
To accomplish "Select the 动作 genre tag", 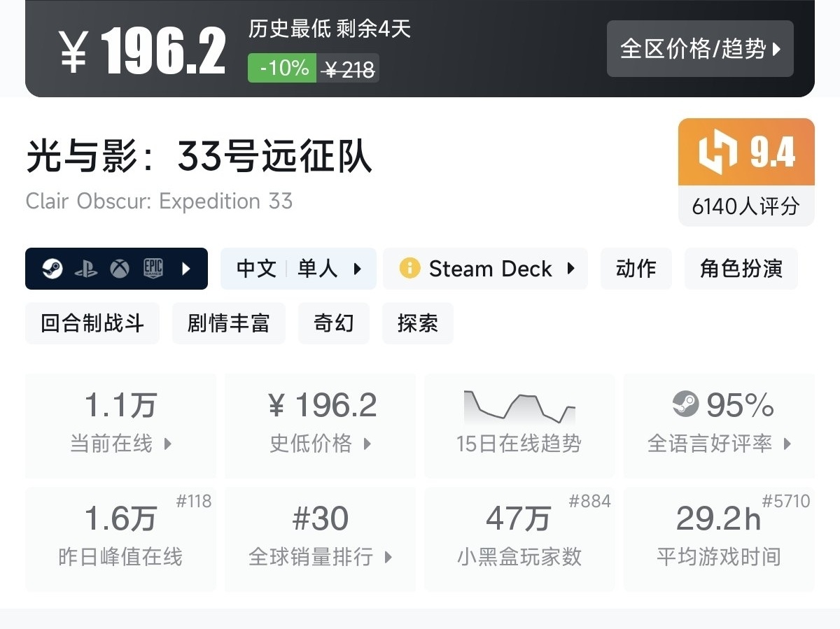I will 636,269.
